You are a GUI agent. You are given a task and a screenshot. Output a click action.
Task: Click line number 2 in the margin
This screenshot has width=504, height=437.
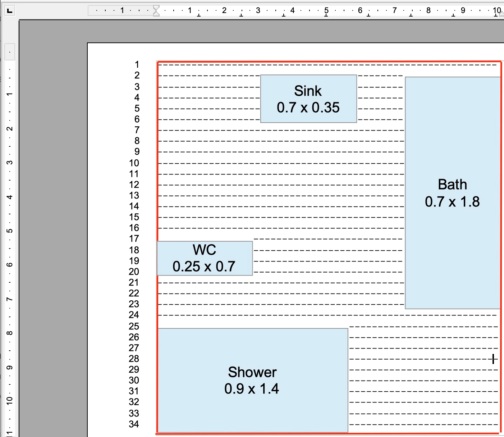137,75
